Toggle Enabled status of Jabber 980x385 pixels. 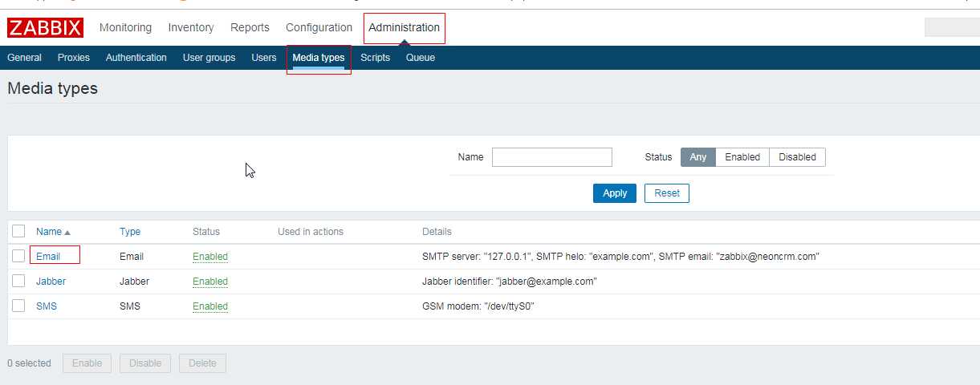pos(210,282)
